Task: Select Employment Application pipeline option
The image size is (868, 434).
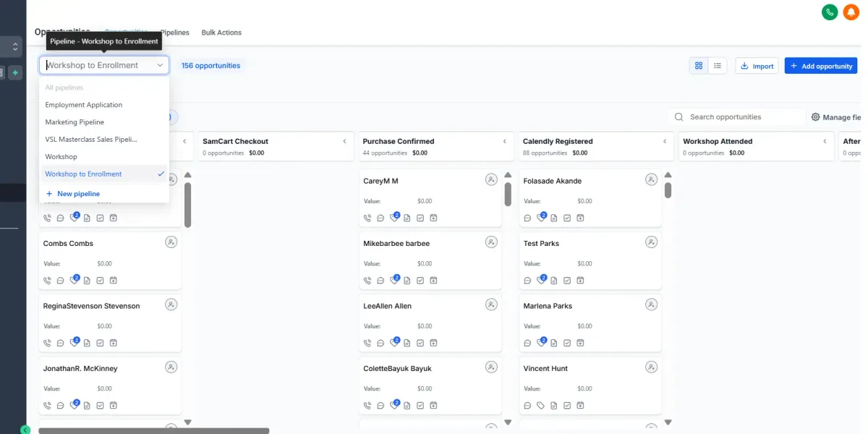Action: [104, 105]
